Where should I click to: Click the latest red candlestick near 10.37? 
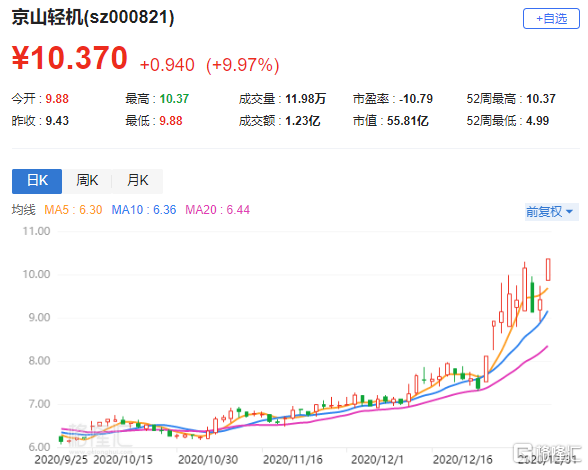coord(548,269)
